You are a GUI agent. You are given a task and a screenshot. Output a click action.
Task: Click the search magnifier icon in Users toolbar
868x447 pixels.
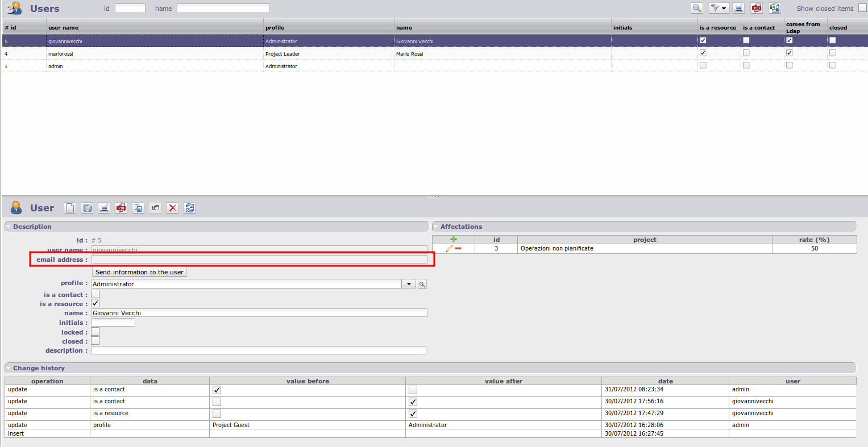point(697,8)
